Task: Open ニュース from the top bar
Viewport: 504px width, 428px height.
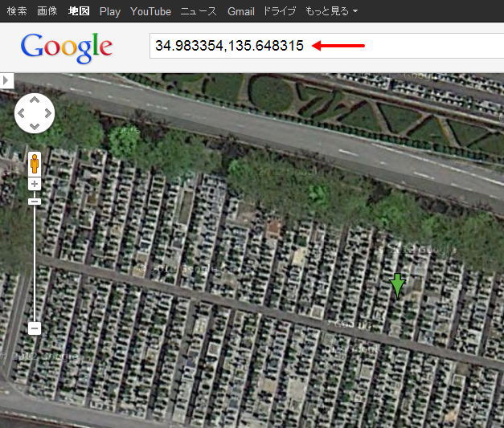Action: (x=199, y=11)
